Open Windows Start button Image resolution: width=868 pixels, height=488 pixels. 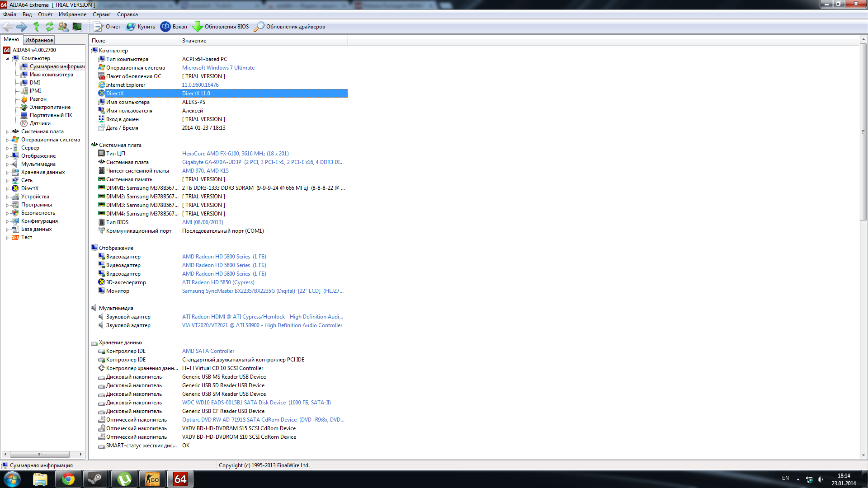(12, 479)
